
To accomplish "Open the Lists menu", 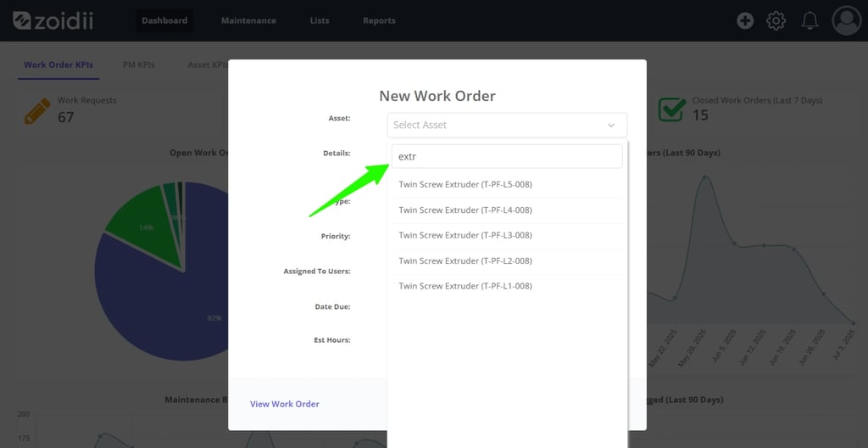I will tap(320, 20).
